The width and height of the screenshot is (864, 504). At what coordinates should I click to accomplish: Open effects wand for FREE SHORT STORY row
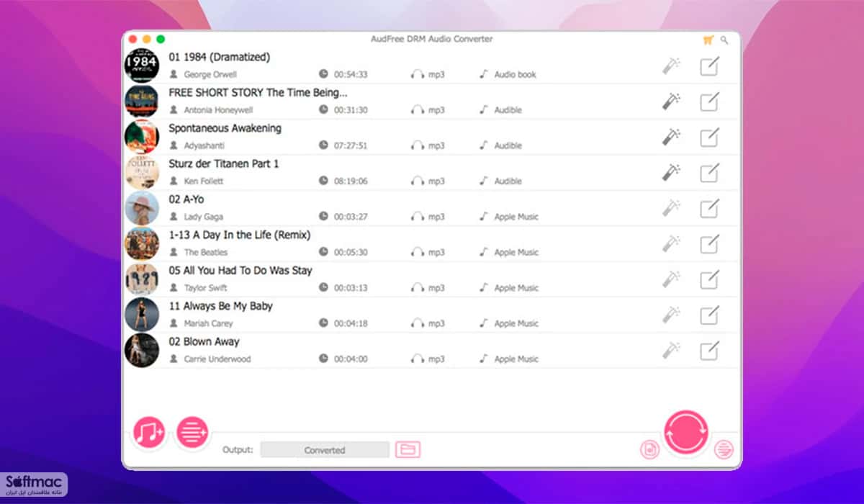coord(671,102)
